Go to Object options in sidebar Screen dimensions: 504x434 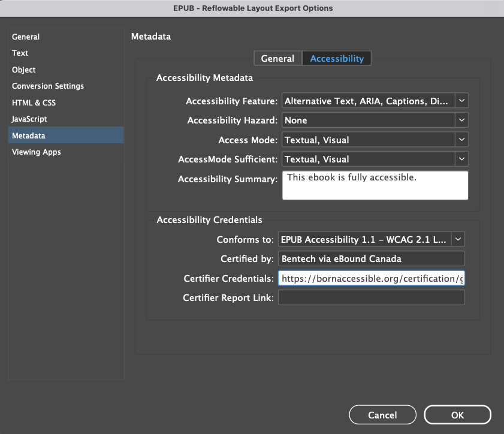pos(24,70)
